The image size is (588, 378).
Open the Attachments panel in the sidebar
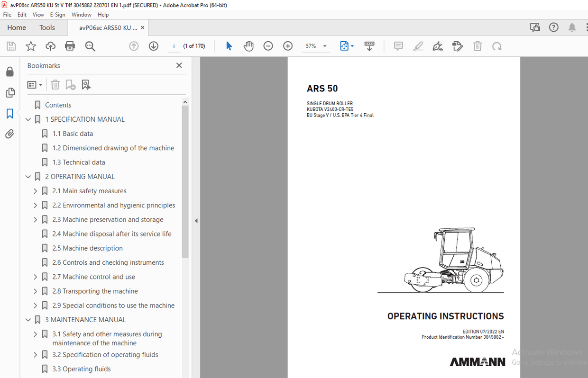pyautogui.click(x=10, y=134)
